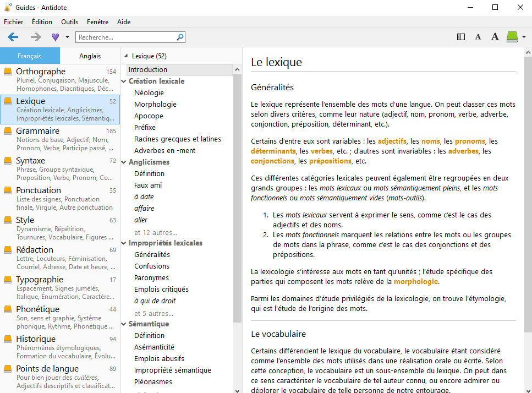The width and height of the screenshot is (532, 393).
Task: Open the 'affaire' anglicism entry
Action: [x=144, y=208]
